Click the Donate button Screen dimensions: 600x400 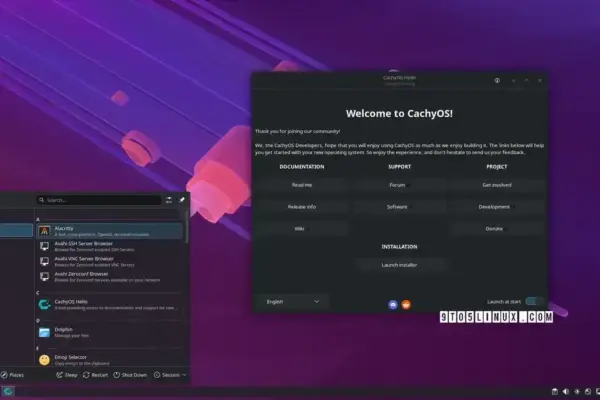click(497, 229)
